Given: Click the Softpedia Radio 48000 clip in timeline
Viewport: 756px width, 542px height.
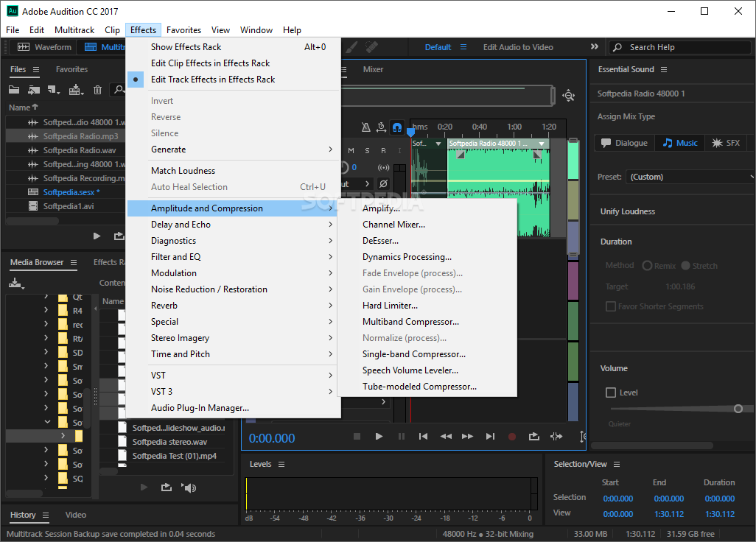Looking at the screenshot, I should click(x=498, y=188).
